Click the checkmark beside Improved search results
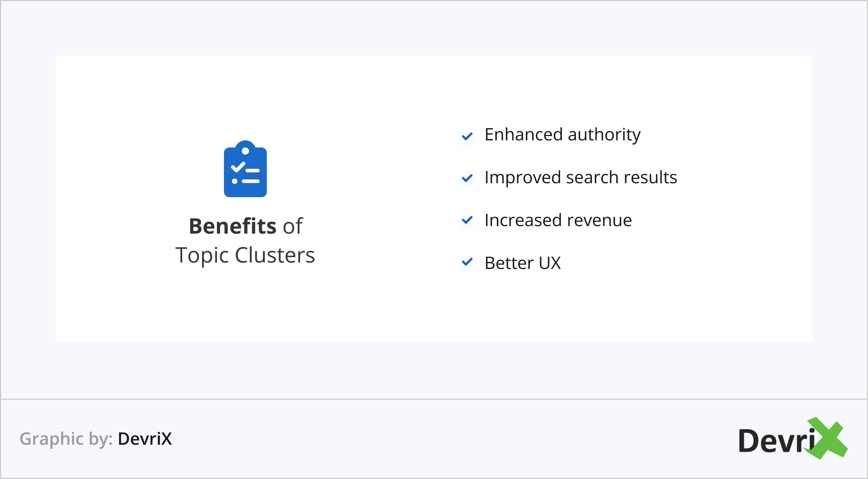The height and width of the screenshot is (479, 868). 467,178
